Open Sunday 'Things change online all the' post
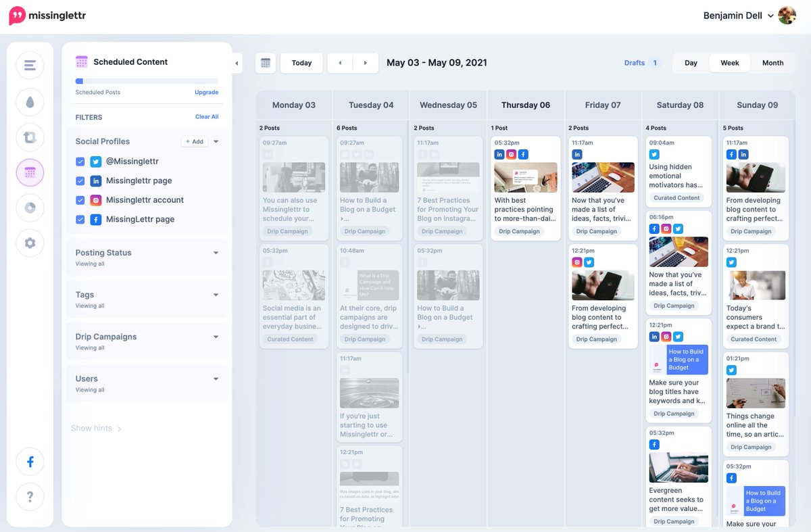This screenshot has width=811, height=532. pos(756,403)
